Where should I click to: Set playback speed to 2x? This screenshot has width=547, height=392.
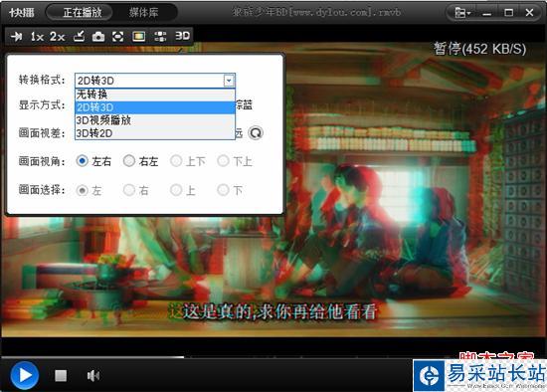point(58,36)
